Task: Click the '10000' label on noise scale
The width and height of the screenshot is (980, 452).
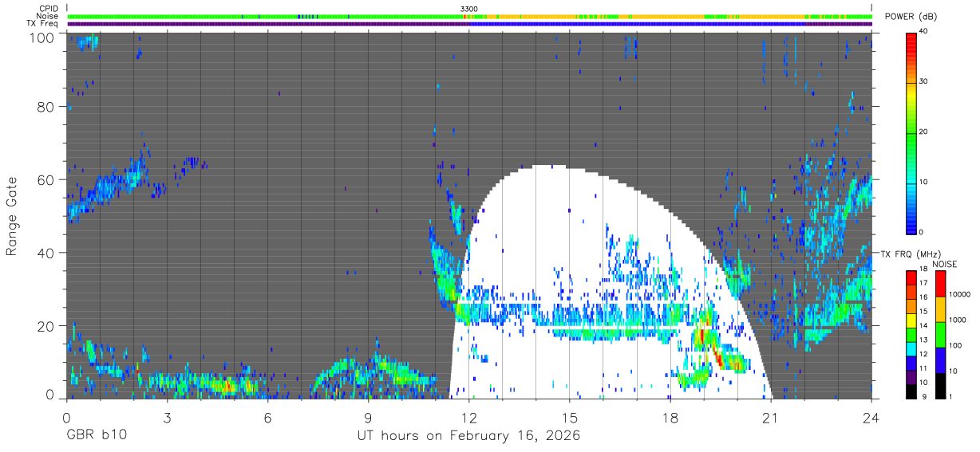Action: pos(961,294)
